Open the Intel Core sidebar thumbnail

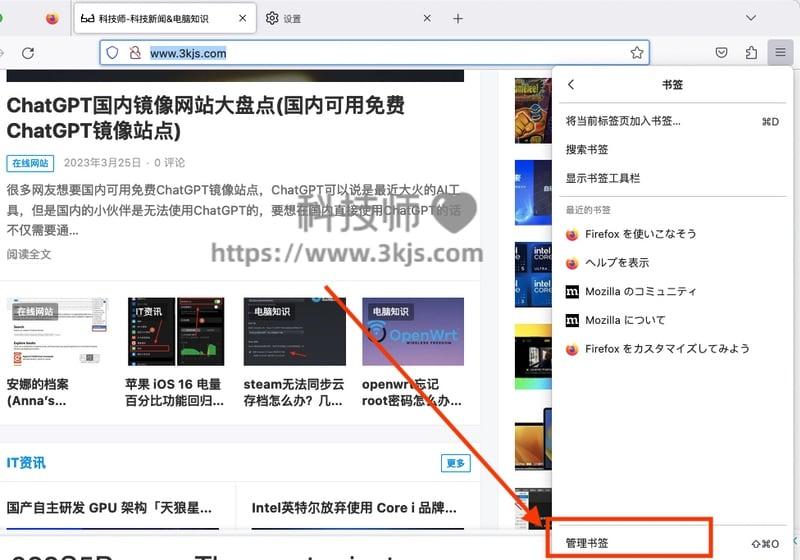click(533, 274)
